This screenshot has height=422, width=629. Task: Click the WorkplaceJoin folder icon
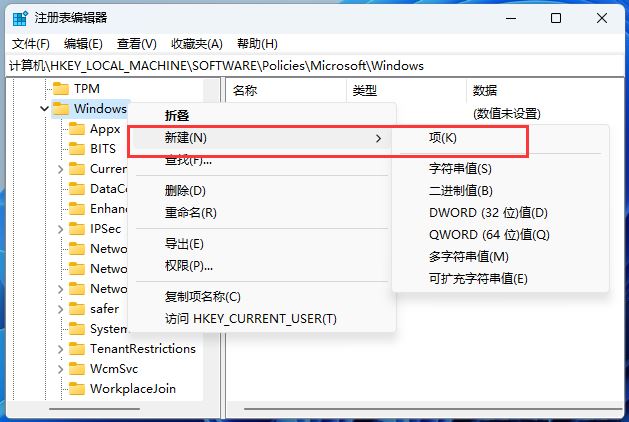76,389
